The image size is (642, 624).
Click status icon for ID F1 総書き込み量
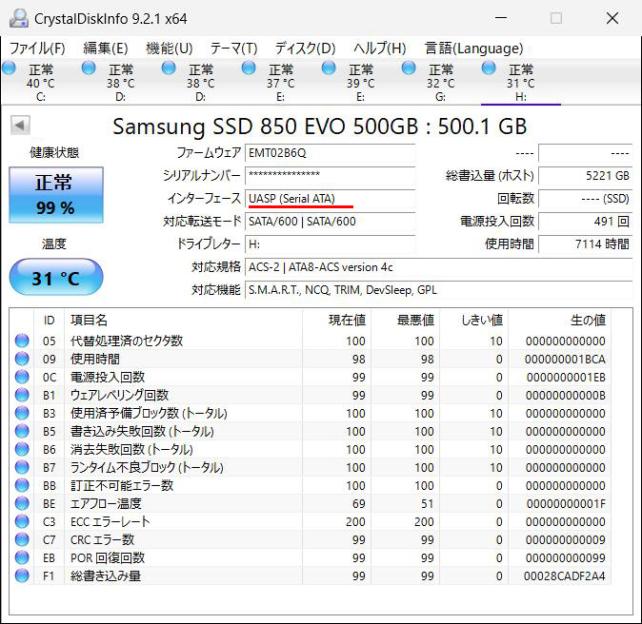22,575
